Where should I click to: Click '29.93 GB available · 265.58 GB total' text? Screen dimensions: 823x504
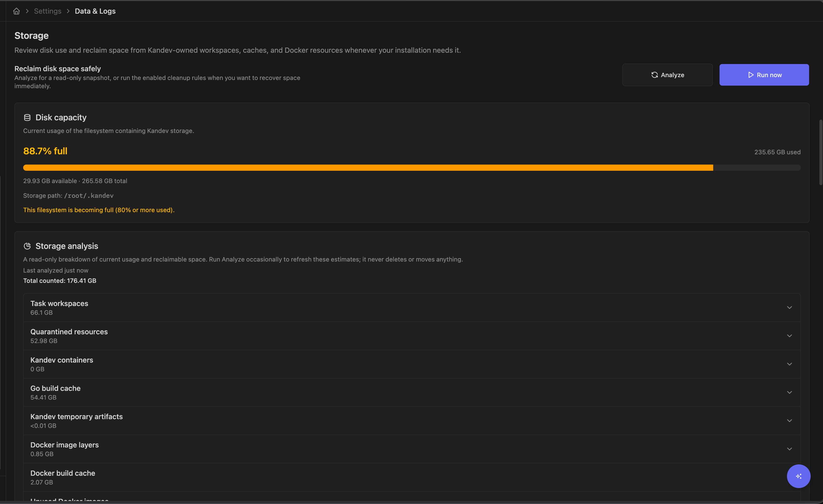pyautogui.click(x=75, y=181)
